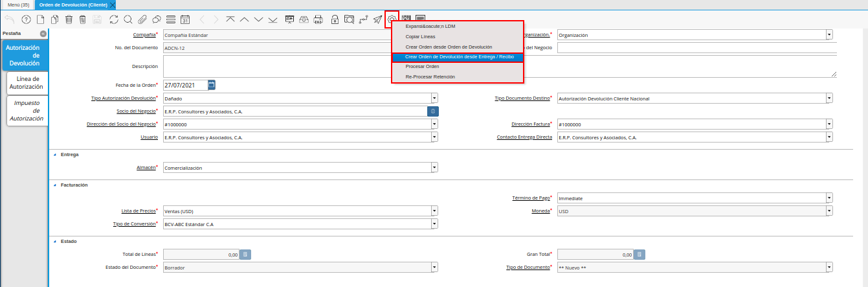Jump to the first record icon

coord(231,19)
